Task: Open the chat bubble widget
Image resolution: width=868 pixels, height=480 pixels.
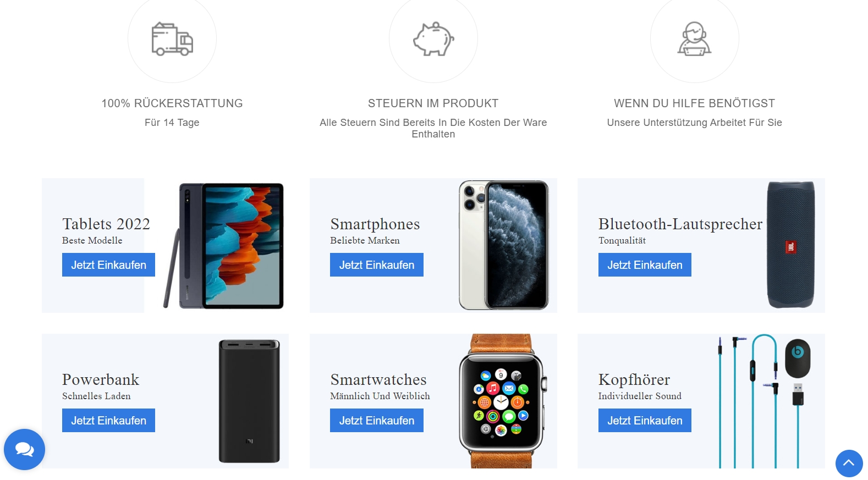Action: click(x=24, y=449)
